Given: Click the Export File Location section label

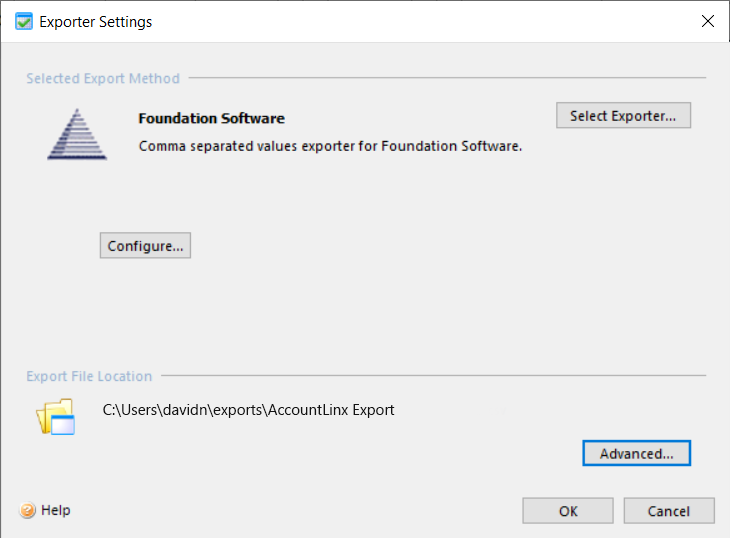Looking at the screenshot, I should 89,376.
